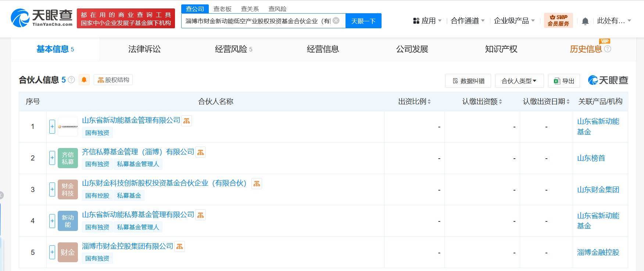This screenshot has height=271, width=644.
Task: Open equity chart icon for 山东省新动能私募基金管理有限公司
Action: (x=200, y=215)
